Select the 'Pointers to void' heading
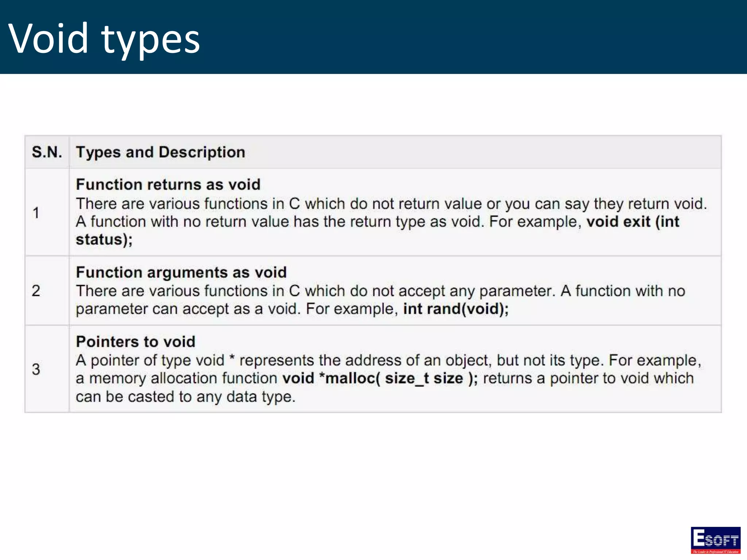 (x=136, y=342)
